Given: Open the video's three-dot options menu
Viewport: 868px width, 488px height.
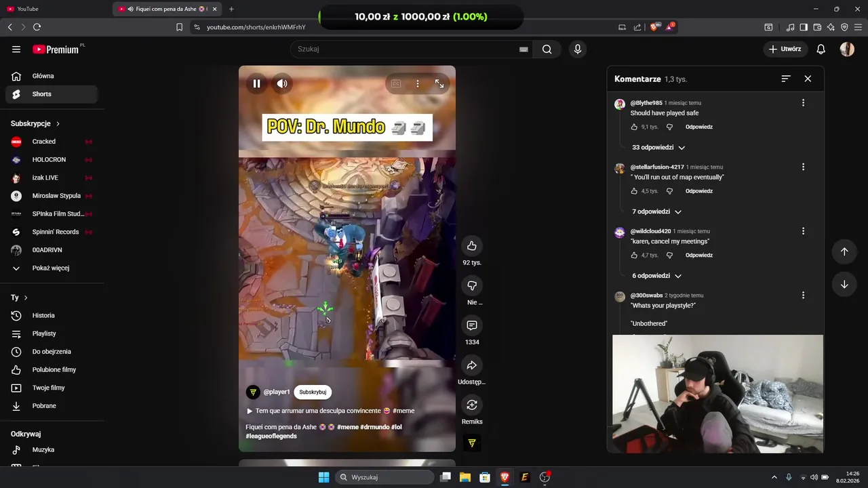Looking at the screenshot, I should point(418,83).
